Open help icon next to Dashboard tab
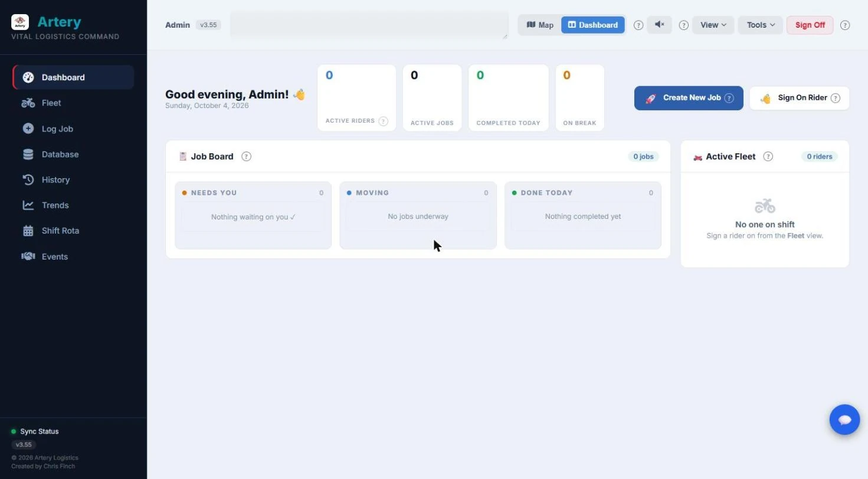The image size is (868, 479). [x=638, y=25]
